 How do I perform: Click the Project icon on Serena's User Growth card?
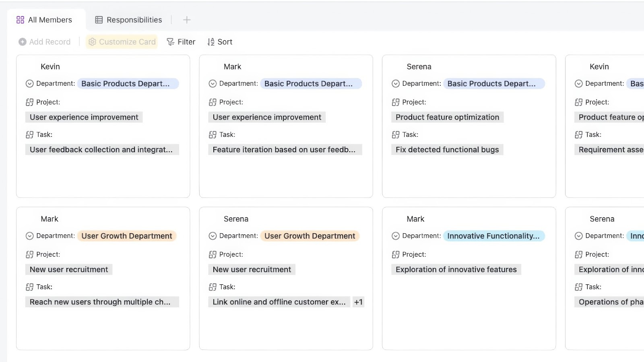[x=213, y=254]
